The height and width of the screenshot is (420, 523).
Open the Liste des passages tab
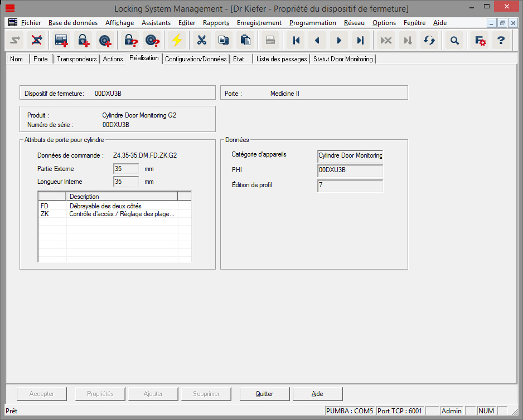pos(282,59)
